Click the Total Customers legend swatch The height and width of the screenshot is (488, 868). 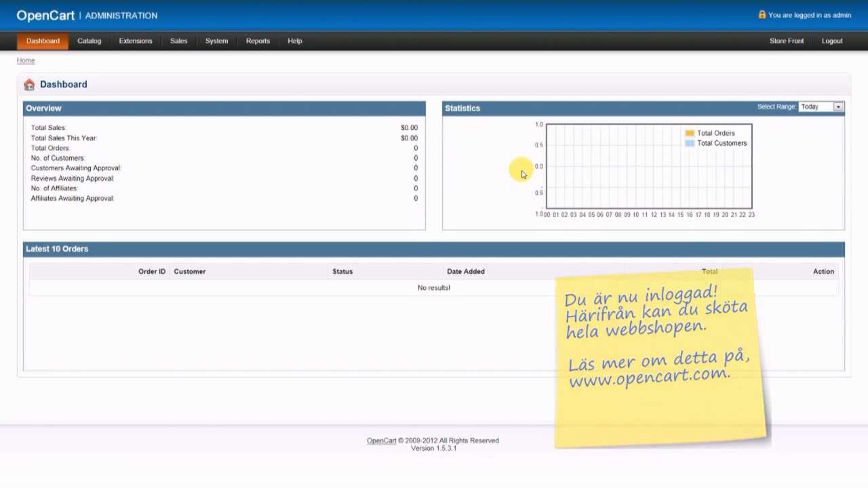click(x=690, y=143)
